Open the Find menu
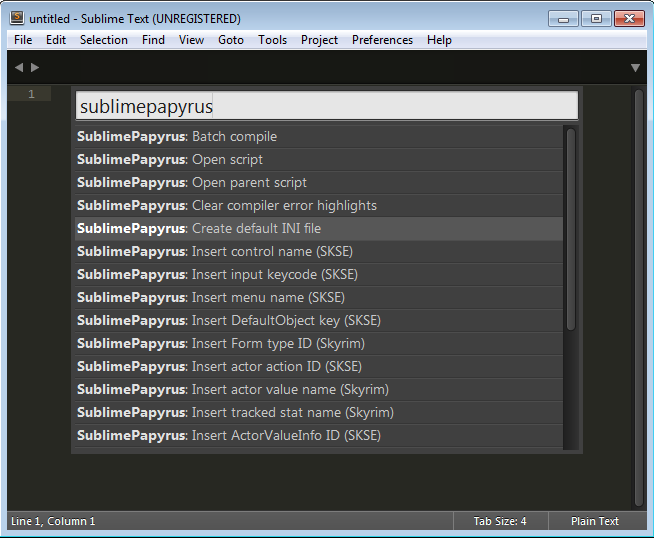654x538 pixels. tap(153, 40)
